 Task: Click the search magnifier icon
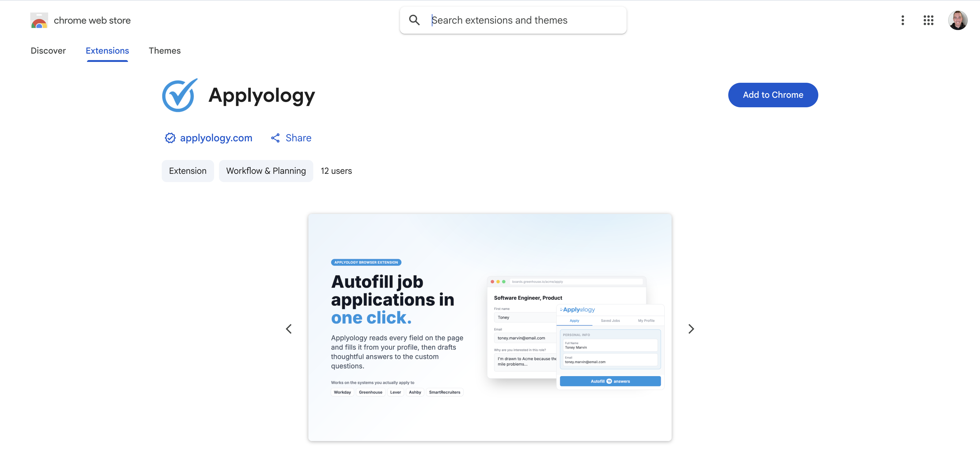[414, 20]
